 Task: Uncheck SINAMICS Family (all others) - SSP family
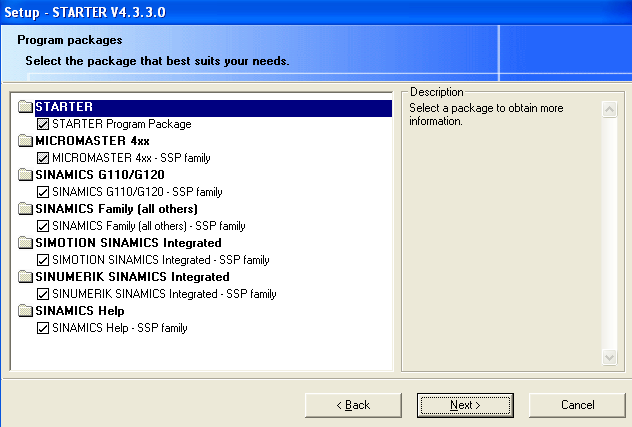click(43, 226)
